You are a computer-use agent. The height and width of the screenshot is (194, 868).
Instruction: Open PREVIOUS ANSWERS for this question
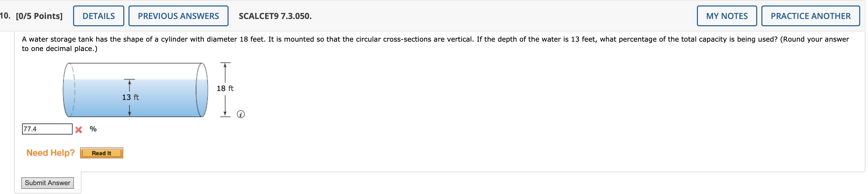(178, 16)
